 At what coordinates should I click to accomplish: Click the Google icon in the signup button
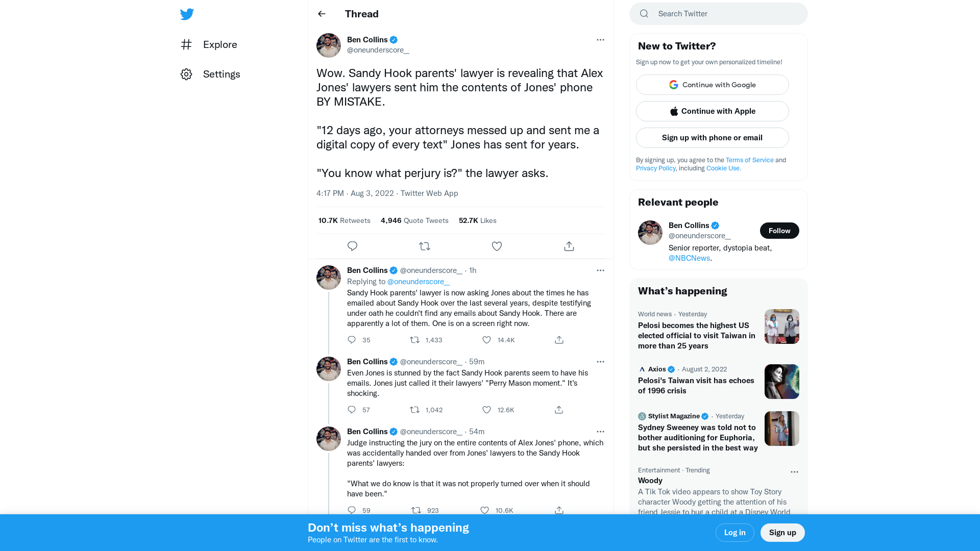coord(674,85)
